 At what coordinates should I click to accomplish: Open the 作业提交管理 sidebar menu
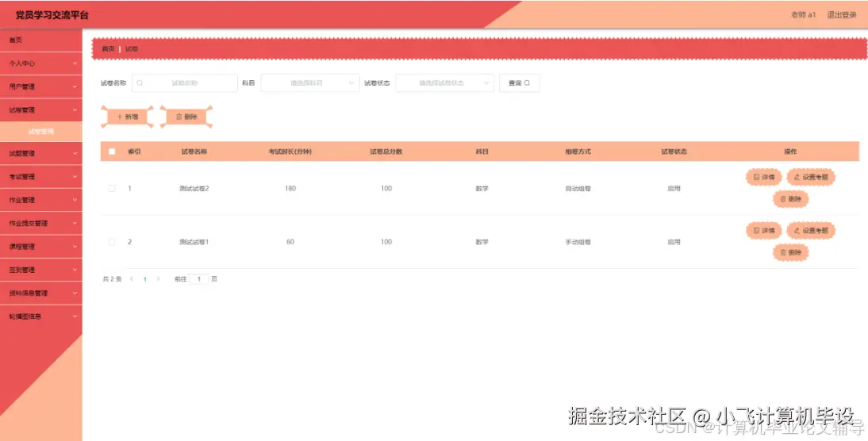coord(41,224)
